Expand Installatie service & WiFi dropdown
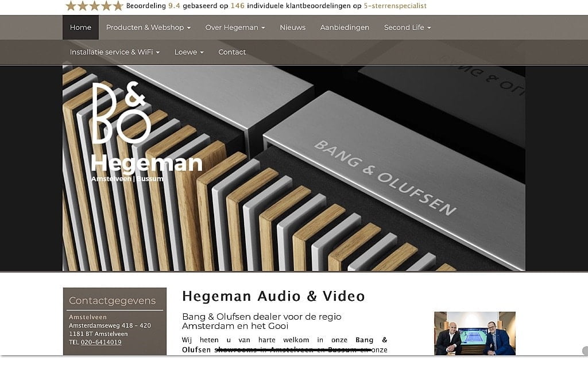The image size is (588, 392). point(115,52)
